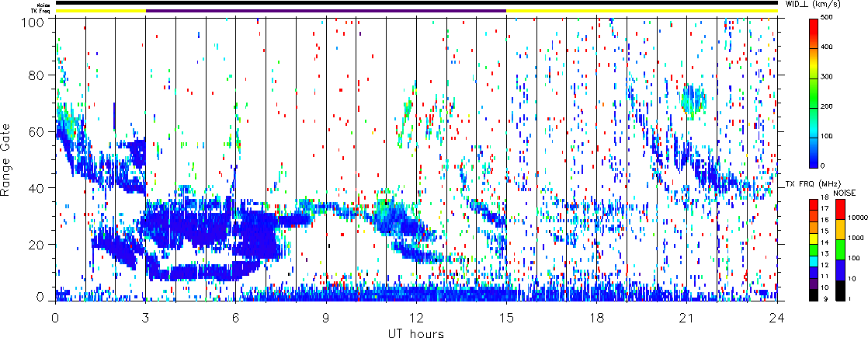Click the '11' tick on the TX FRQ legend
Viewport: 868px width, 338px height.
coord(825,277)
